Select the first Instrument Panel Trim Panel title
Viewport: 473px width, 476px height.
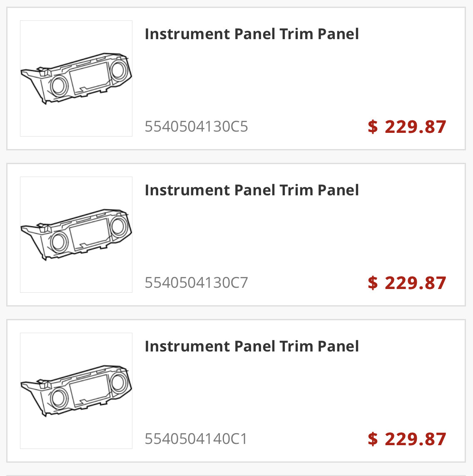[x=251, y=34]
